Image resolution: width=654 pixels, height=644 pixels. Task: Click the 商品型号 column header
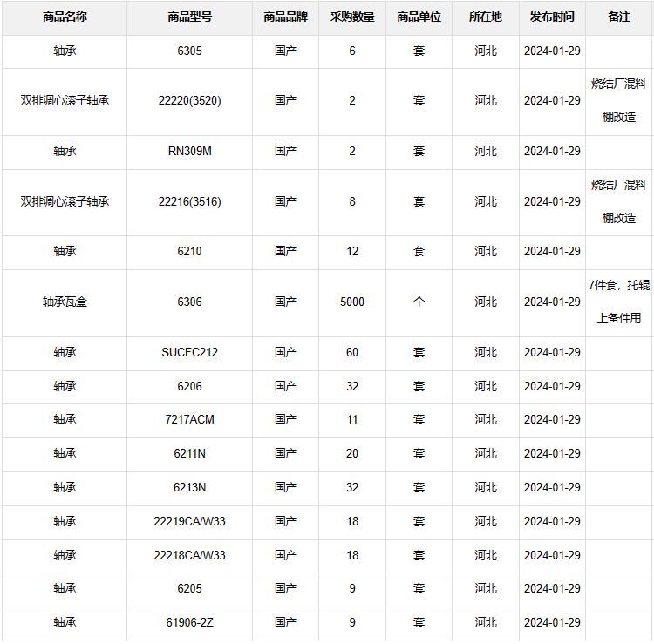click(190, 17)
